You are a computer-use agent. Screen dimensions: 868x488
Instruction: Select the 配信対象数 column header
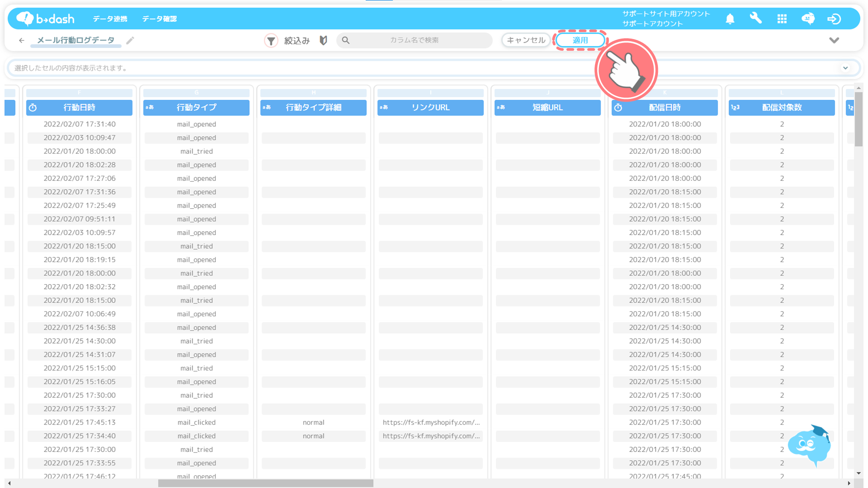click(x=782, y=108)
